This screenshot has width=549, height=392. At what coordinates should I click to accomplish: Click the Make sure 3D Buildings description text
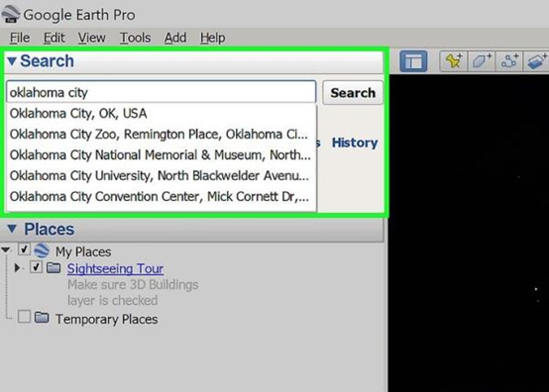point(133,293)
